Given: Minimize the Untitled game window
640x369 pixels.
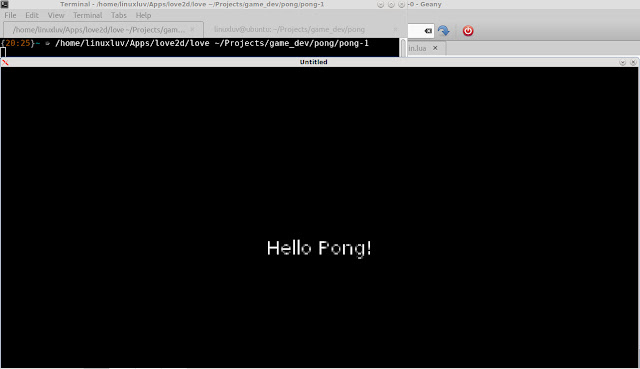Looking at the screenshot, I should click(x=622, y=62).
